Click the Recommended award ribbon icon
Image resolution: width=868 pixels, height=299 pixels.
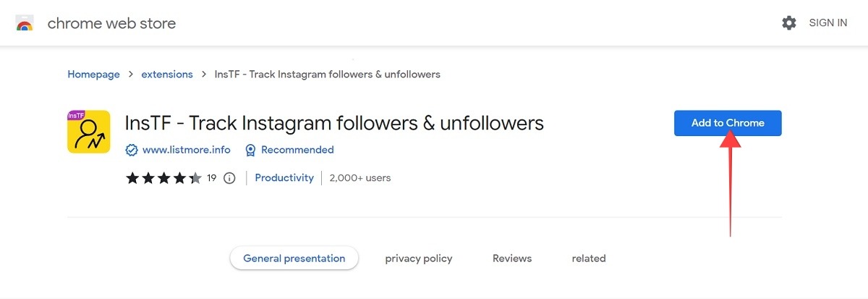(250, 150)
